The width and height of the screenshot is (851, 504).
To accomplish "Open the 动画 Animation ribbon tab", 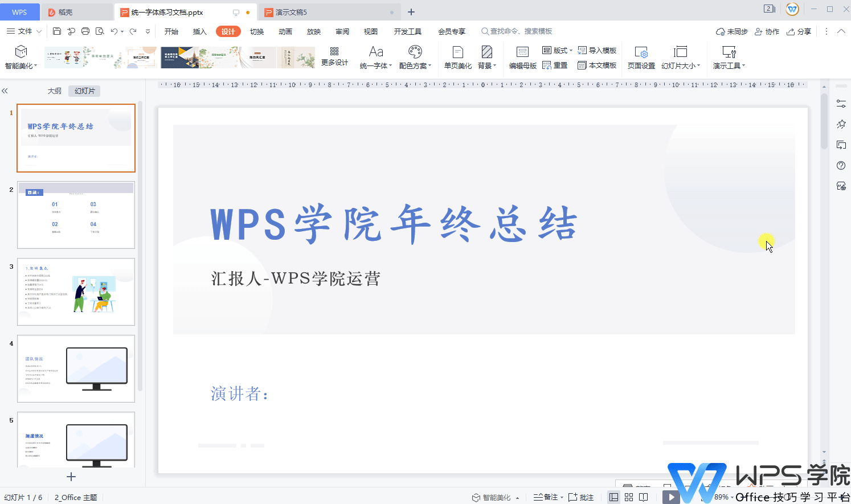I will [x=285, y=32].
